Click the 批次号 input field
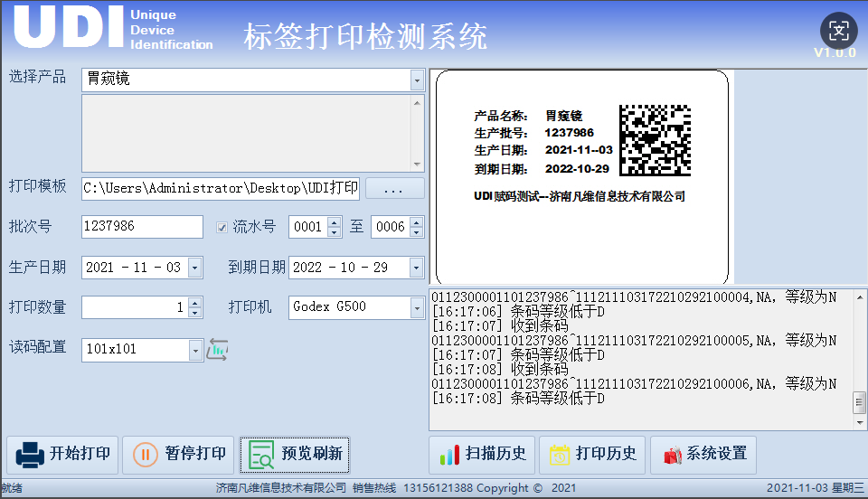 tap(142, 227)
